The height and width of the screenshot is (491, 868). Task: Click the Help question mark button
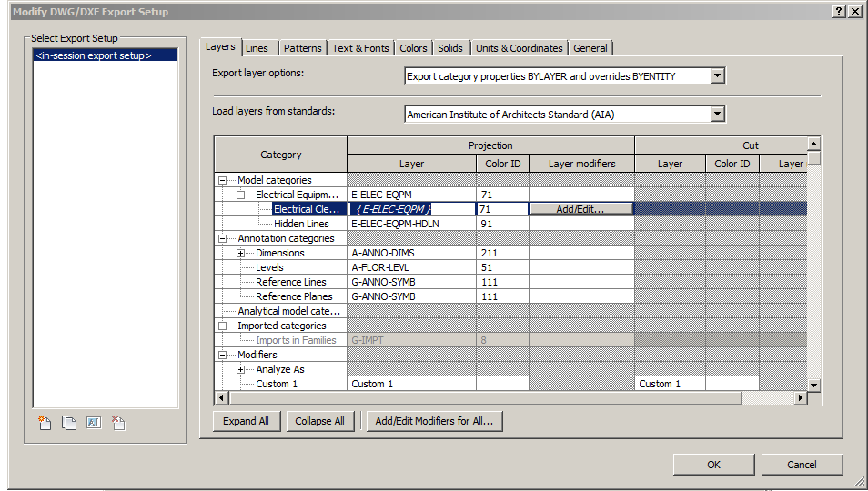click(x=837, y=11)
